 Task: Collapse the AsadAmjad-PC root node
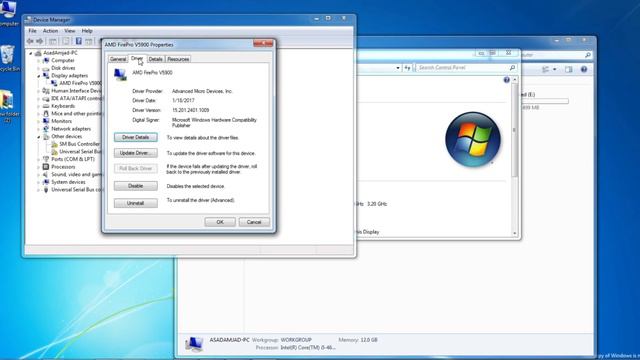[31, 53]
